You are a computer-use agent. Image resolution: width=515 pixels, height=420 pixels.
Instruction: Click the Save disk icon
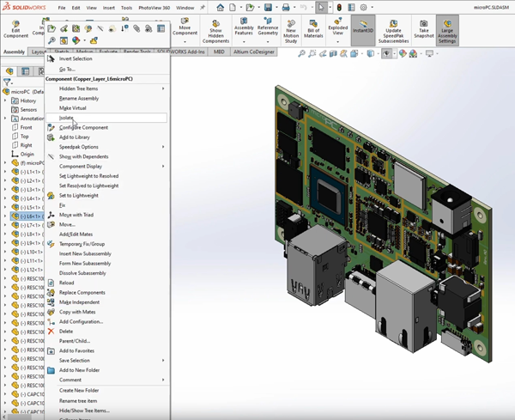[266, 7]
